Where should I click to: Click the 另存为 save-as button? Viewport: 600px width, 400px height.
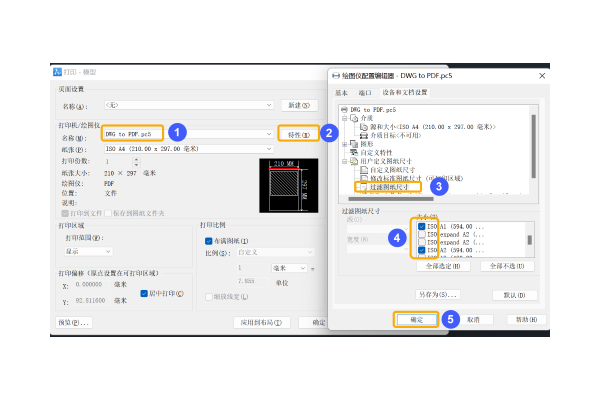[438, 295]
